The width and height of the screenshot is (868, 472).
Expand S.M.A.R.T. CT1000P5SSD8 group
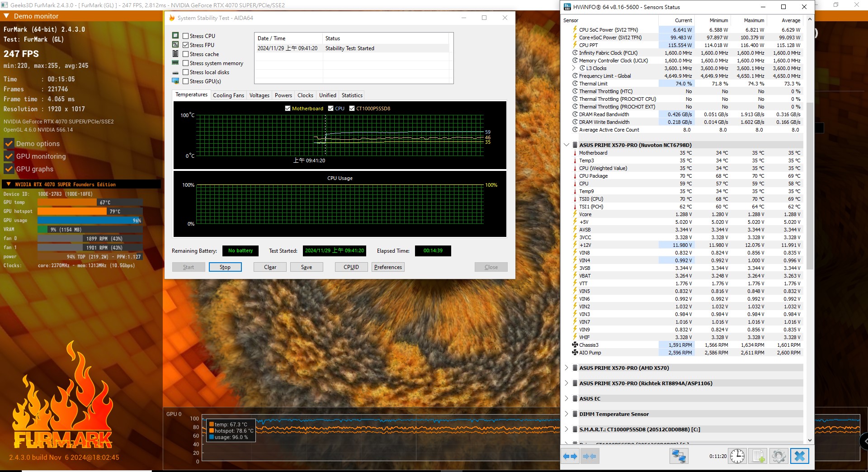tap(566, 430)
